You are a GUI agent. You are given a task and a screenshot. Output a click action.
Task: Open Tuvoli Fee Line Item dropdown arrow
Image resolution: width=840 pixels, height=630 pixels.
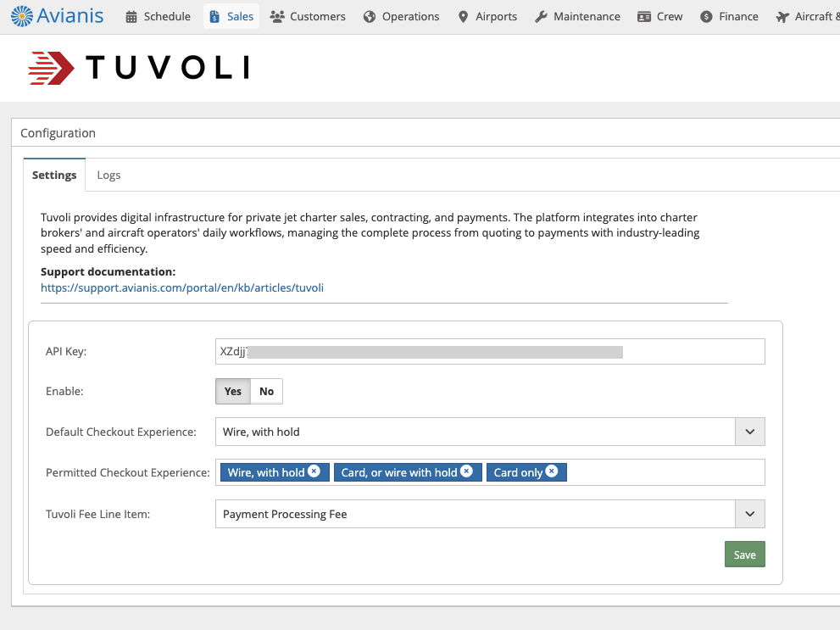750,515
